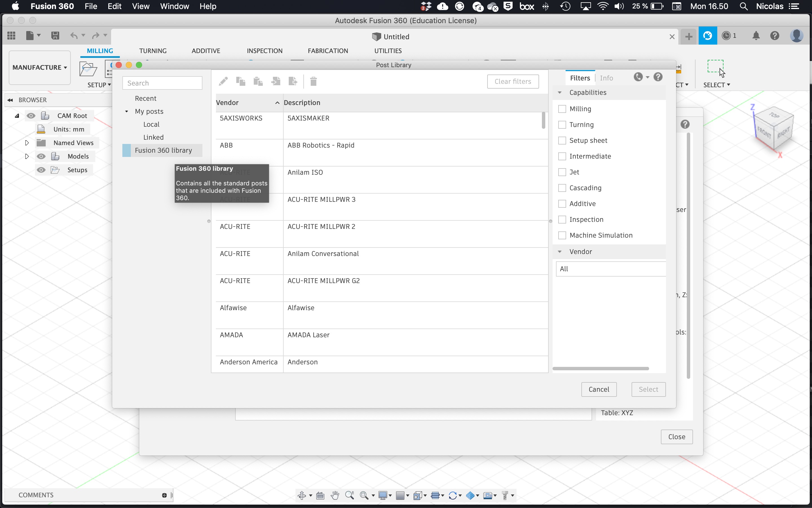Image resolution: width=812 pixels, height=508 pixels.
Task: Switch to the Info tab in Post Library
Action: click(606, 78)
